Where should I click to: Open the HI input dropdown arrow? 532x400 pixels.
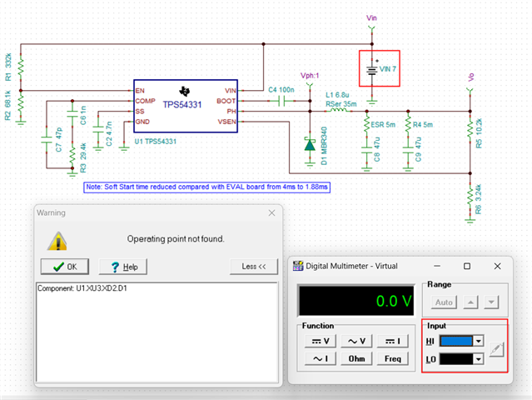click(x=479, y=341)
